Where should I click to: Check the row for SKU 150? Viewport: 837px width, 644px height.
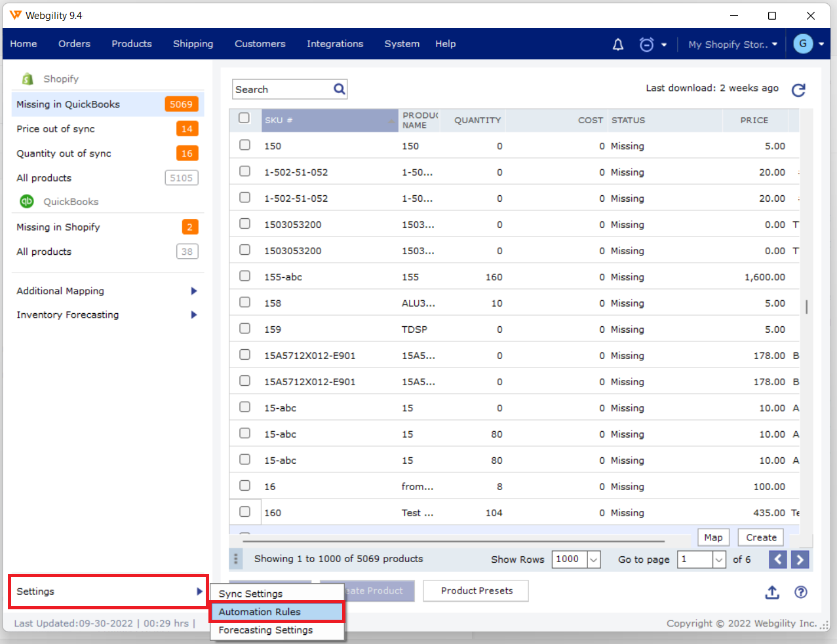(x=244, y=145)
